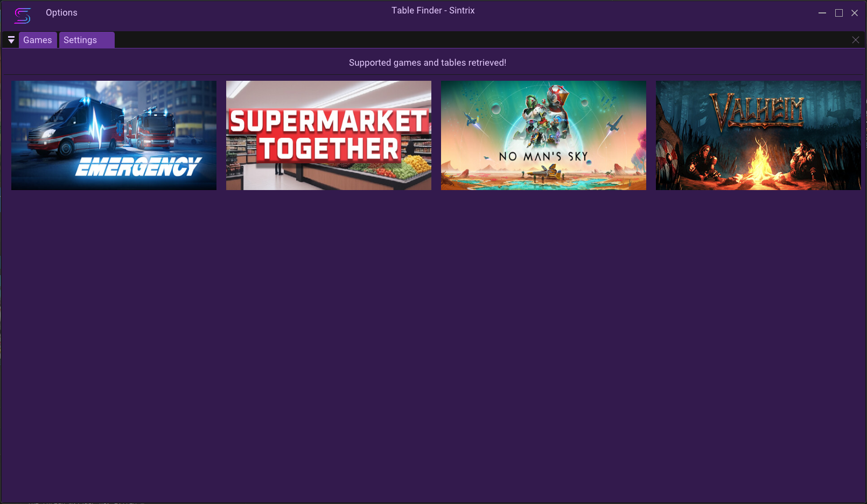Click the X icon on the tab bar
Screen dimensions: 867x504
tap(856, 39)
